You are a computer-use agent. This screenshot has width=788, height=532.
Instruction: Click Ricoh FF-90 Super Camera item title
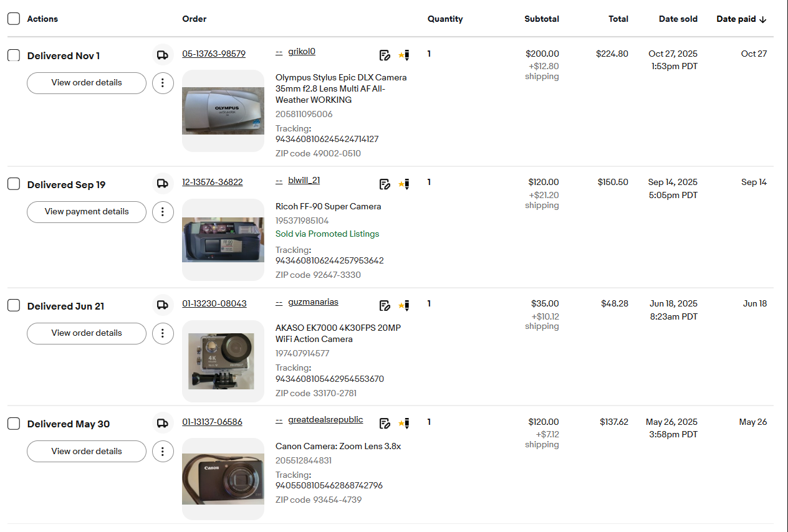click(329, 206)
